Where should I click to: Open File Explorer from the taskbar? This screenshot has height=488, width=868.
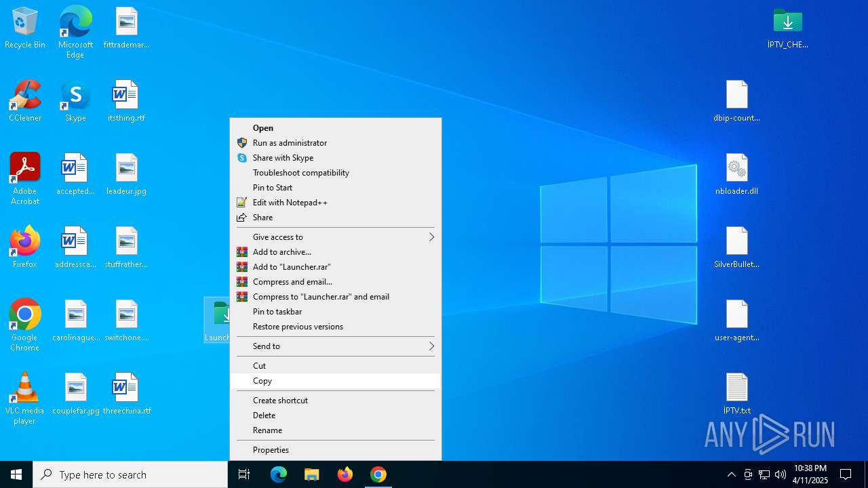coord(312,474)
